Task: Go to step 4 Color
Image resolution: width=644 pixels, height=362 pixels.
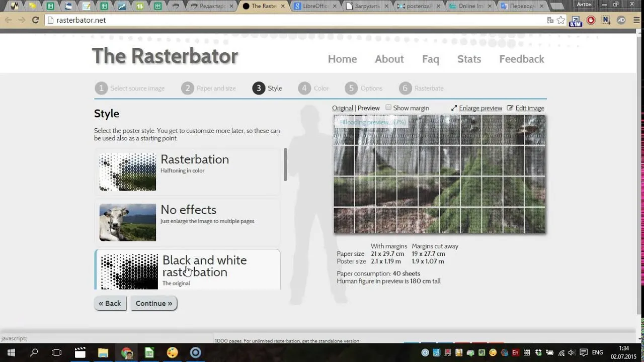Action: (313, 88)
